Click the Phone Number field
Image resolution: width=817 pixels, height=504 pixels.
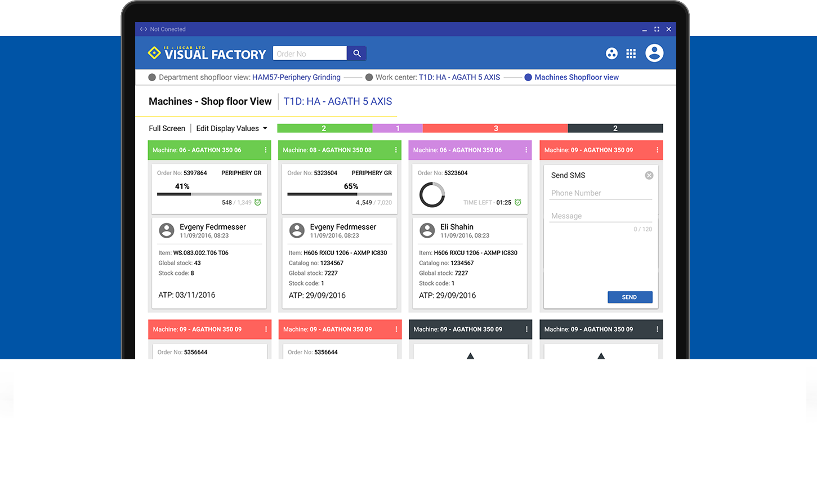[601, 193]
